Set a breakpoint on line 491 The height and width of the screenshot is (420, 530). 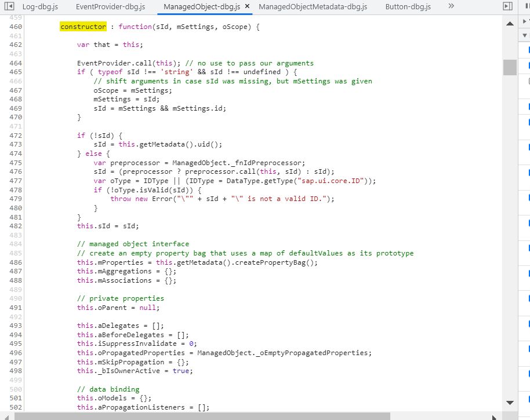[16, 308]
